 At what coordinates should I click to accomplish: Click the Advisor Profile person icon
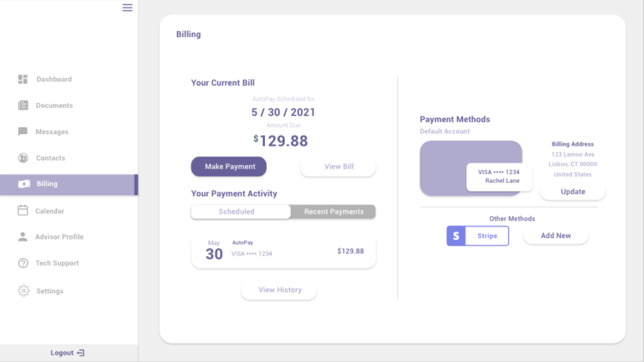tap(23, 236)
